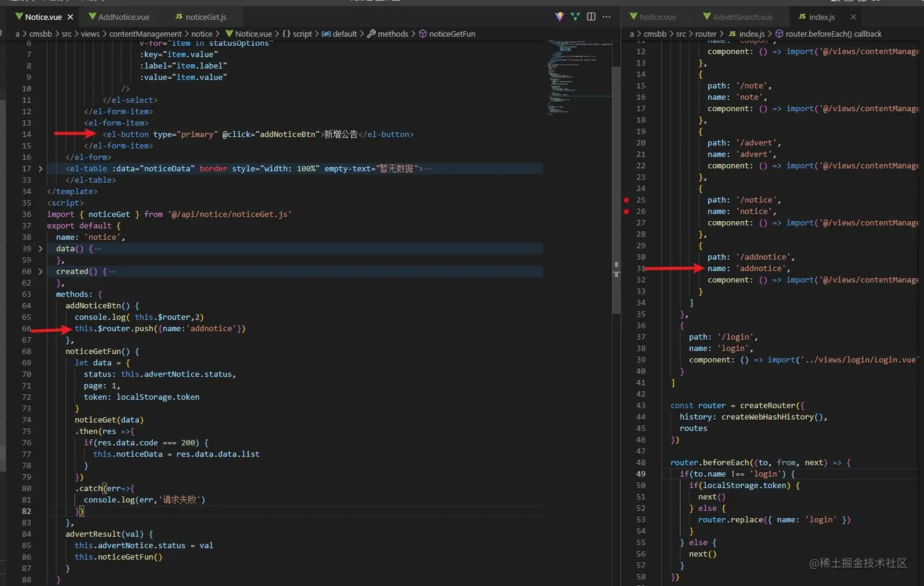Click advertResult(val) method definition
The image size is (924, 586).
[x=109, y=534]
